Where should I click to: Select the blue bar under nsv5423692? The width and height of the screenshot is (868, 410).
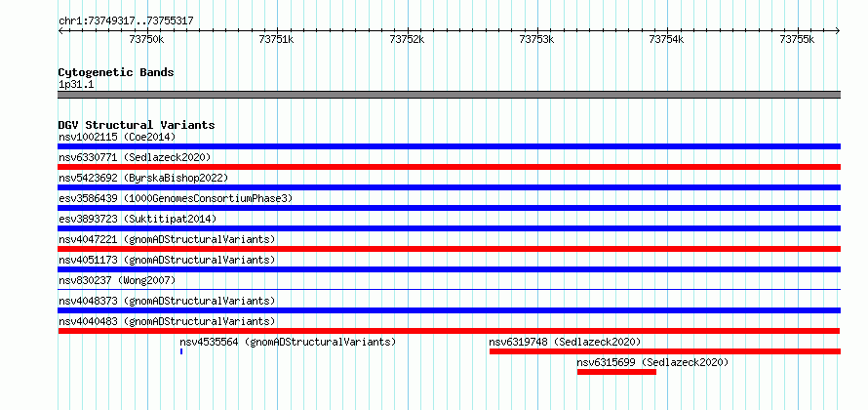pyautogui.click(x=449, y=187)
